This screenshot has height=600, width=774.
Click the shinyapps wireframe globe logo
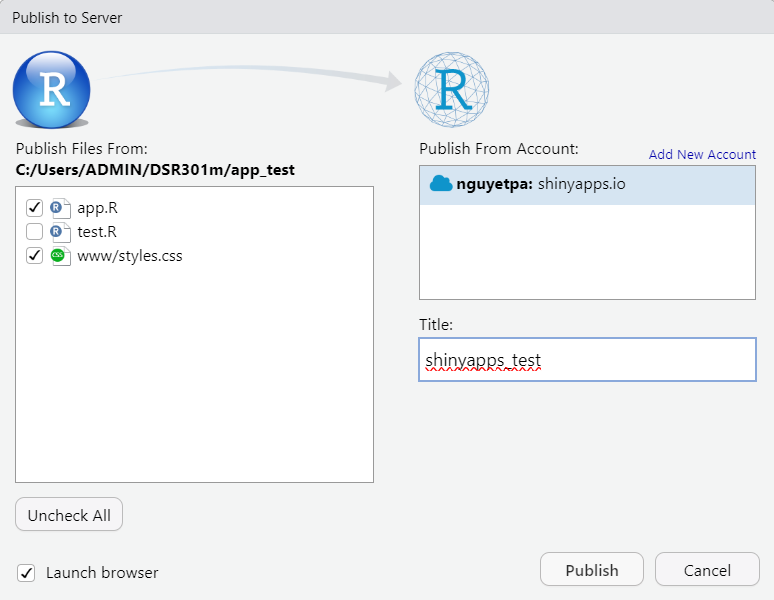[x=452, y=89]
